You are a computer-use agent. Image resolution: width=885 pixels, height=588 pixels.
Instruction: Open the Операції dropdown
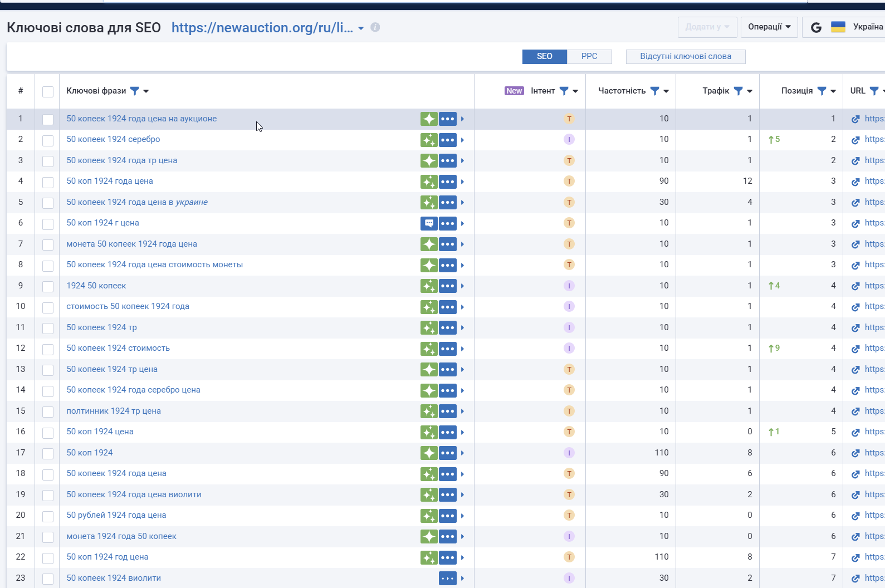tap(769, 27)
